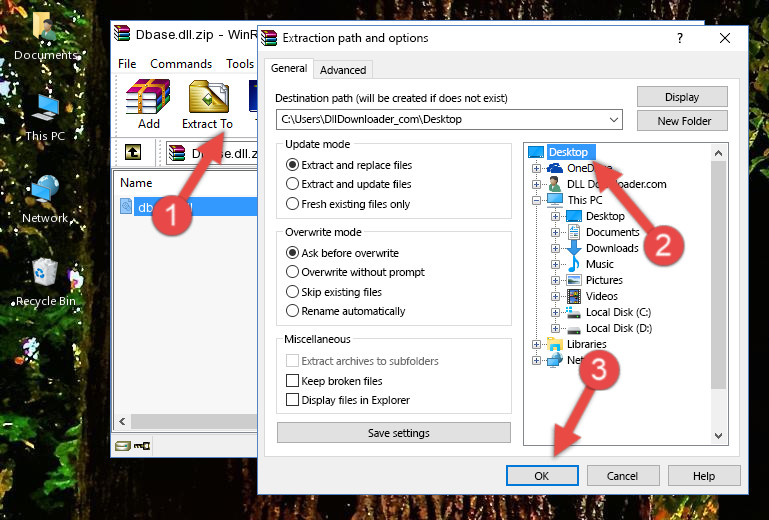Click the Cancel button
The width and height of the screenshot is (769, 520).
point(622,476)
